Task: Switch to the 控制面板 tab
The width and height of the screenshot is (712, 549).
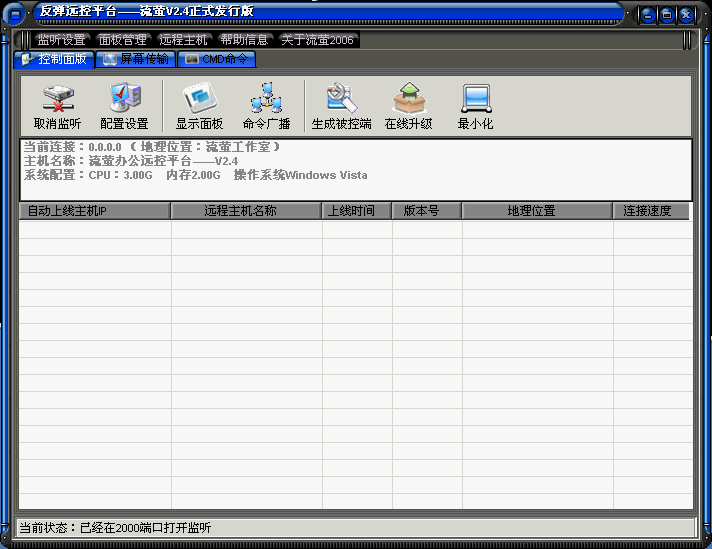Action: [x=56, y=60]
